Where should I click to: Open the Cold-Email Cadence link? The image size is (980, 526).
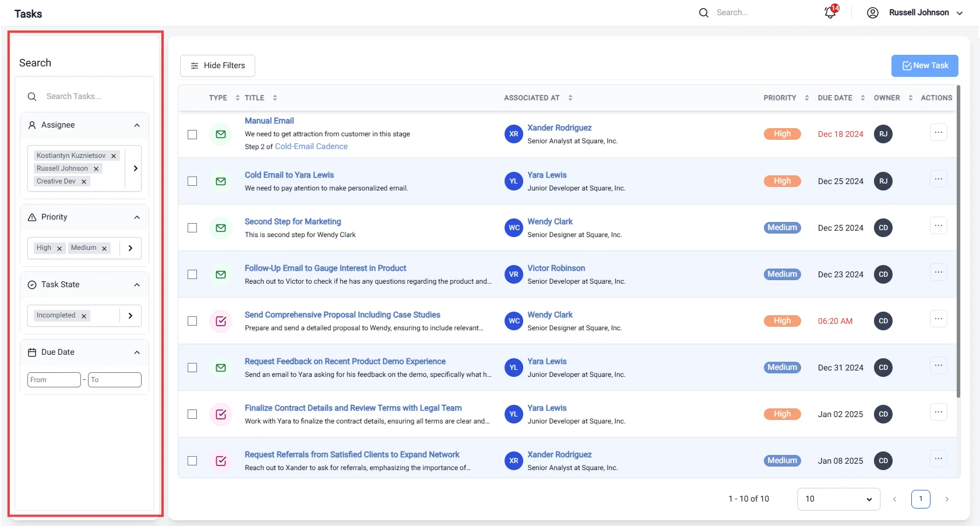click(311, 147)
